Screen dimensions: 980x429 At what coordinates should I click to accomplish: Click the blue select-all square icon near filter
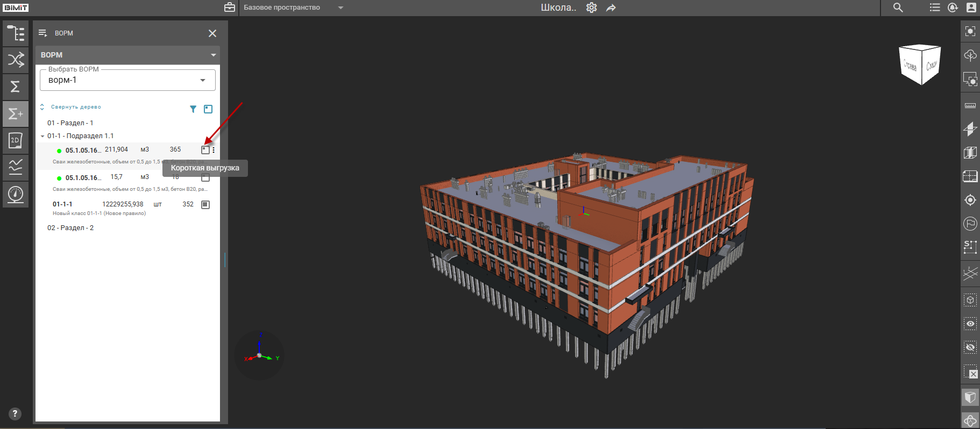coord(208,109)
